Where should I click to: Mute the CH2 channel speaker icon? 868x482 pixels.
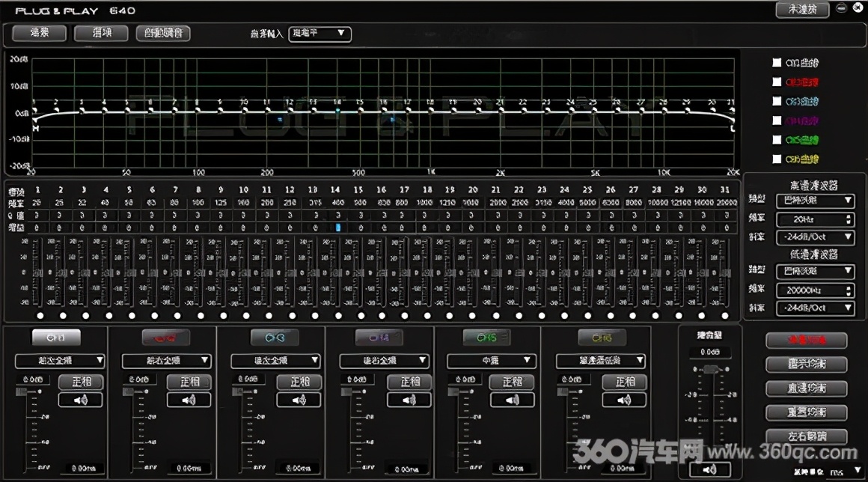[189, 400]
